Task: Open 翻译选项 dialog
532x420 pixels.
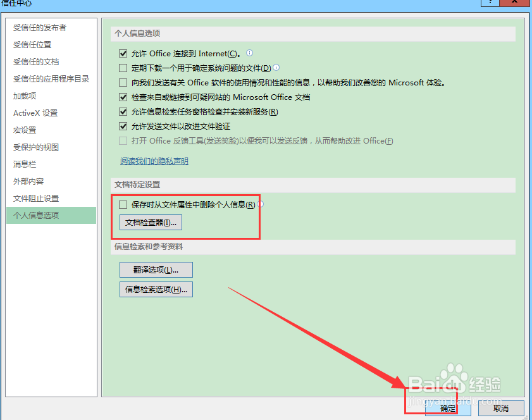Action: (156, 269)
